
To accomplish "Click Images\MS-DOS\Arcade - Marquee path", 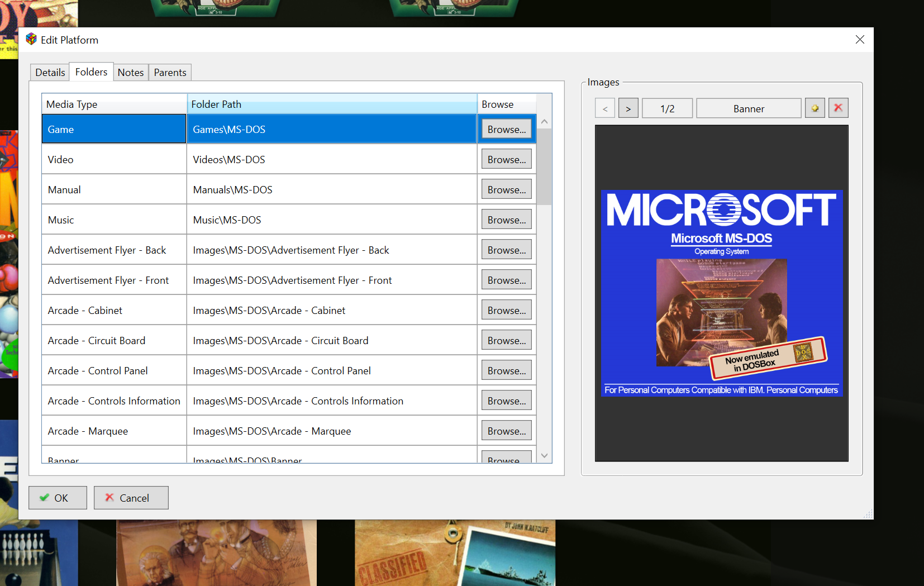I will click(x=332, y=431).
